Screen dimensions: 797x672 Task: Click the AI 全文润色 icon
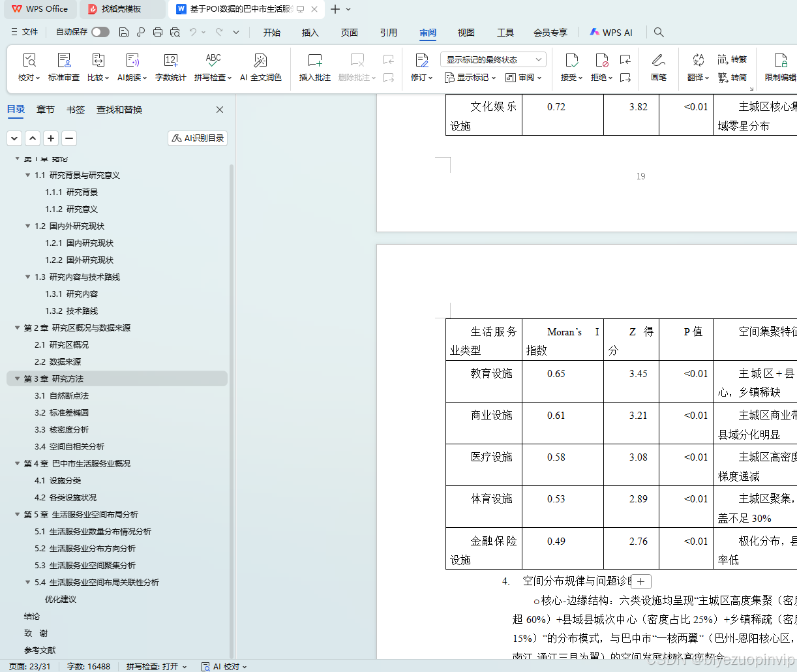(261, 61)
